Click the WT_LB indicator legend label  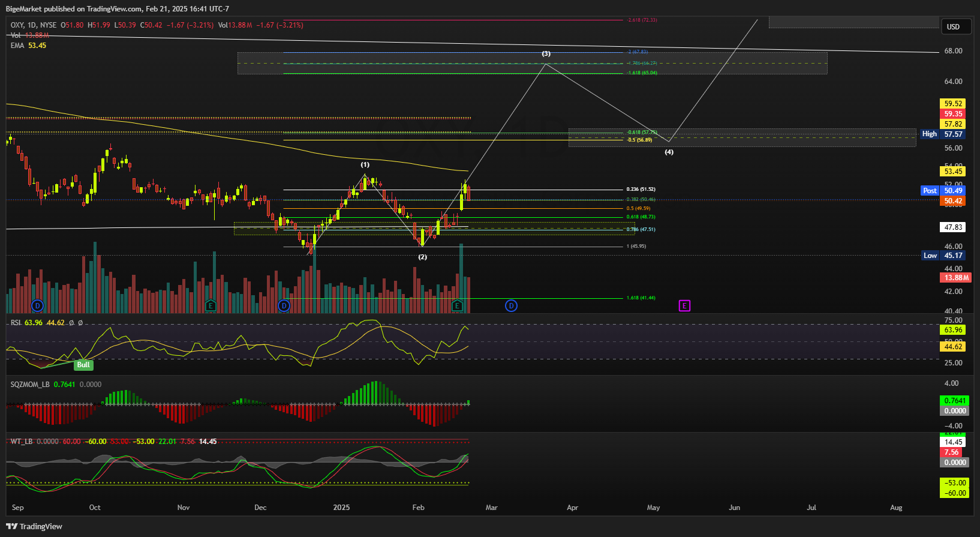22,442
